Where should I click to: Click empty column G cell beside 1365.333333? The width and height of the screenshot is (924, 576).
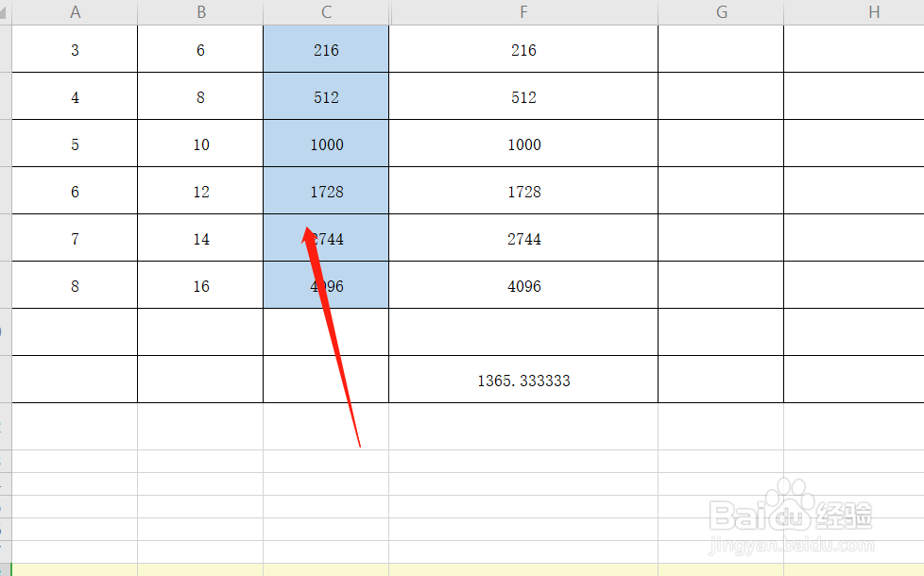(x=721, y=380)
